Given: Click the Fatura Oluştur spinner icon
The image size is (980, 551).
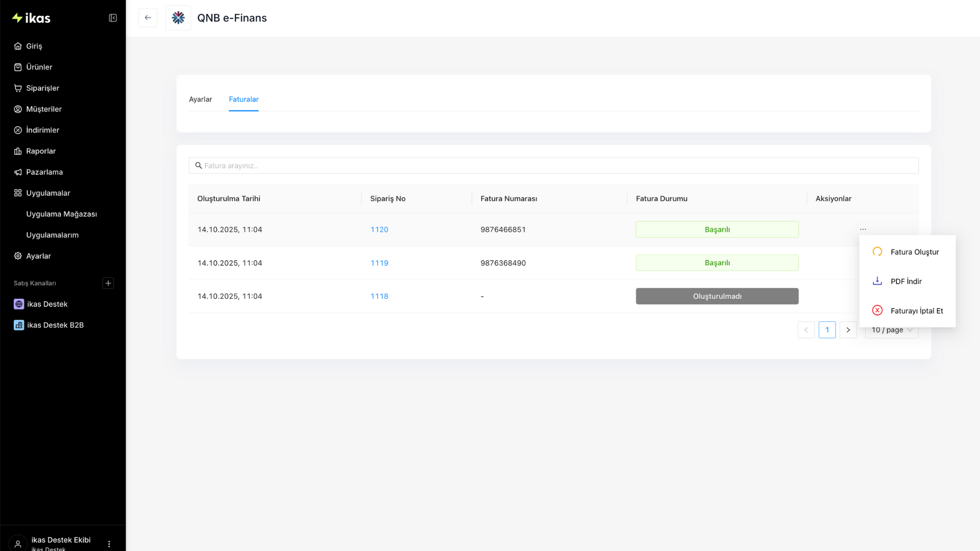Looking at the screenshot, I should 877,252.
